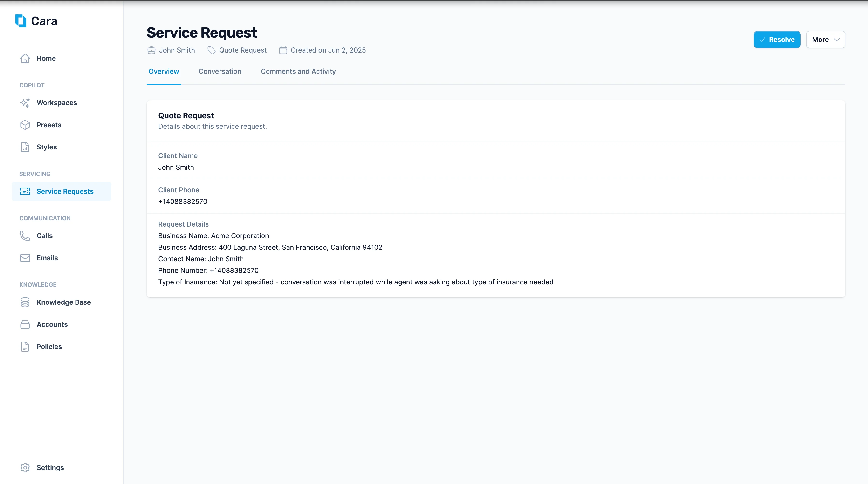Click the Home house icon
Image resolution: width=868 pixels, height=484 pixels.
click(x=25, y=58)
